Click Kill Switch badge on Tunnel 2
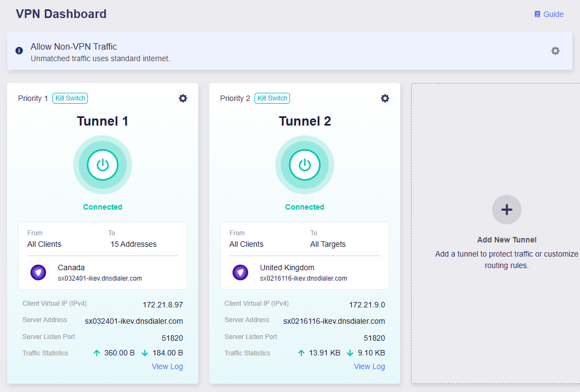The width and height of the screenshot is (580, 392). tap(272, 98)
